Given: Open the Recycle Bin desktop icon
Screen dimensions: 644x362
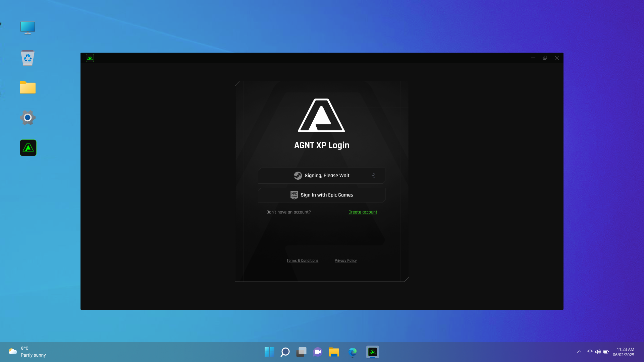Looking at the screenshot, I should [x=28, y=58].
